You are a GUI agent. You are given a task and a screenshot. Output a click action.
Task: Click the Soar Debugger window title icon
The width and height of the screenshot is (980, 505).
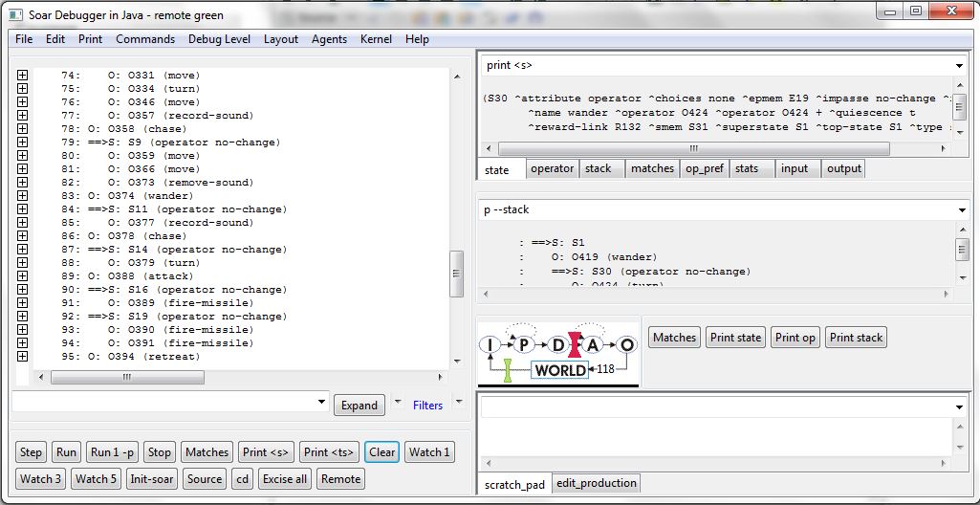coord(16,14)
